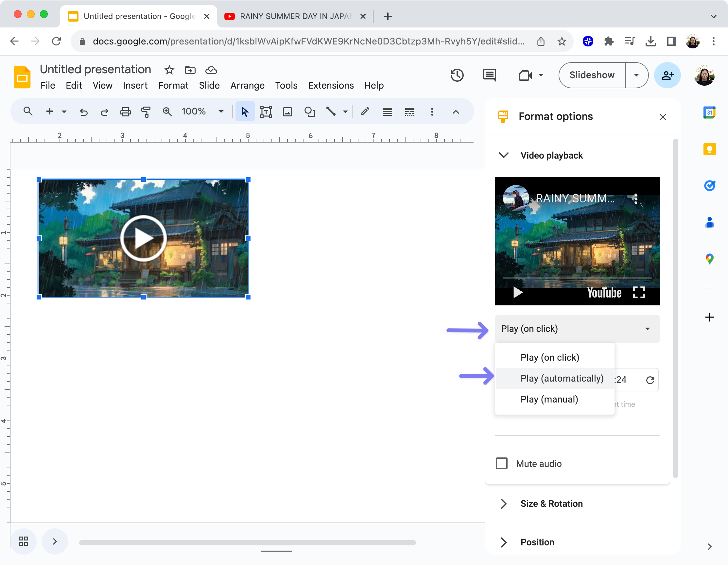Open the Slide menu
The width and height of the screenshot is (728, 565).
point(209,85)
